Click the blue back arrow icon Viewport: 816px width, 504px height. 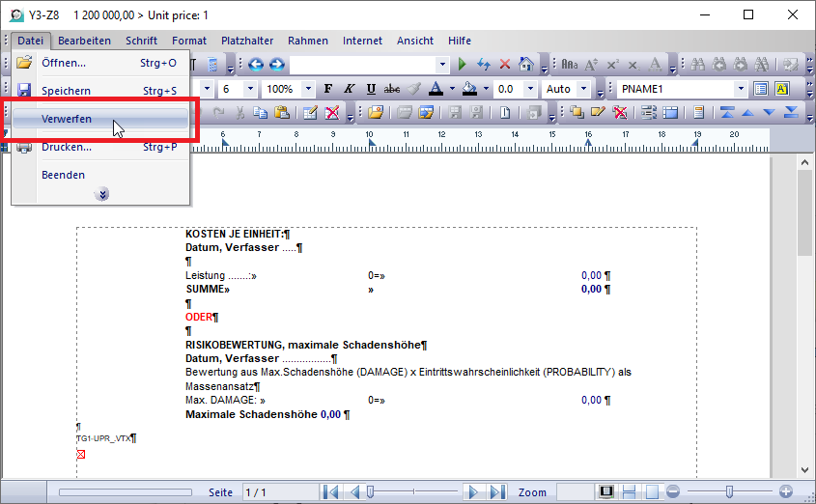(x=256, y=65)
